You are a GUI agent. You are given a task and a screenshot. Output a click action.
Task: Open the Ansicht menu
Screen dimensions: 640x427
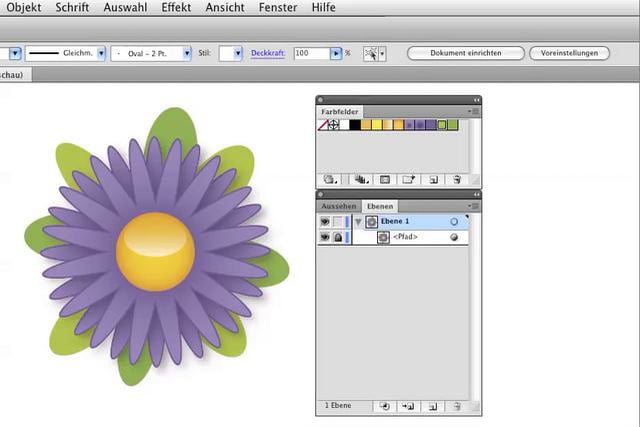click(225, 7)
